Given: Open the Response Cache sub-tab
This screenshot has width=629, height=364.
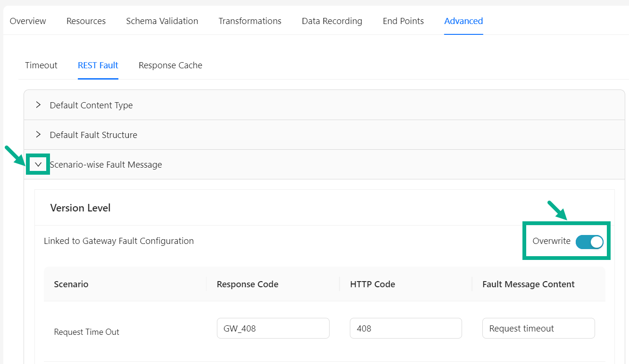Looking at the screenshot, I should coord(170,65).
